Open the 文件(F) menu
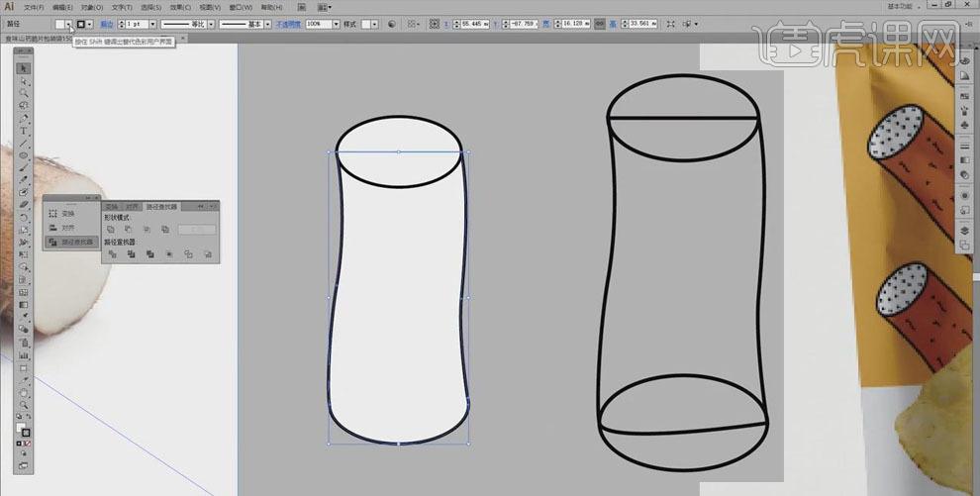This screenshot has height=496, width=980. tap(34, 8)
